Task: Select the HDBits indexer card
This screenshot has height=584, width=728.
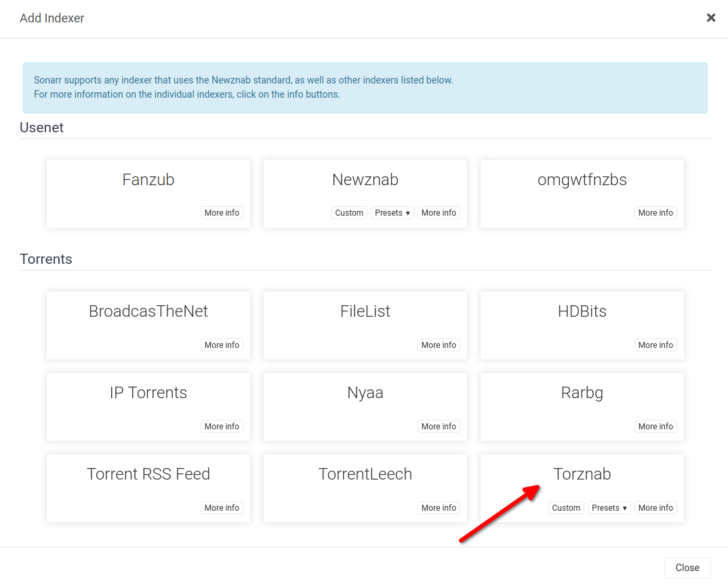Action: (x=582, y=325)
